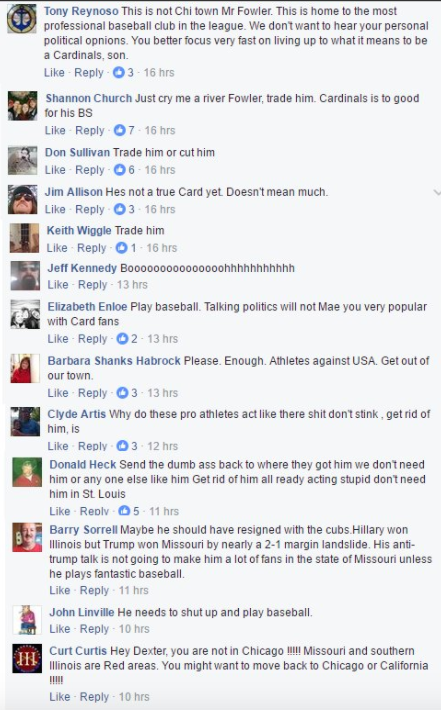Like Barry Sorrell's comment
Image resolution: width=441 pixels, height=710 pixels.
point(60,590)
